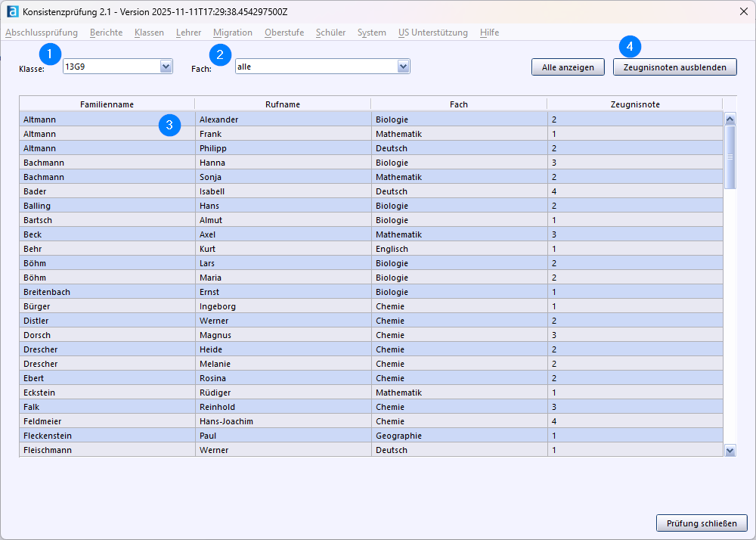
Task: Click the app icon in title bar
Action: [x=12, y=12]
